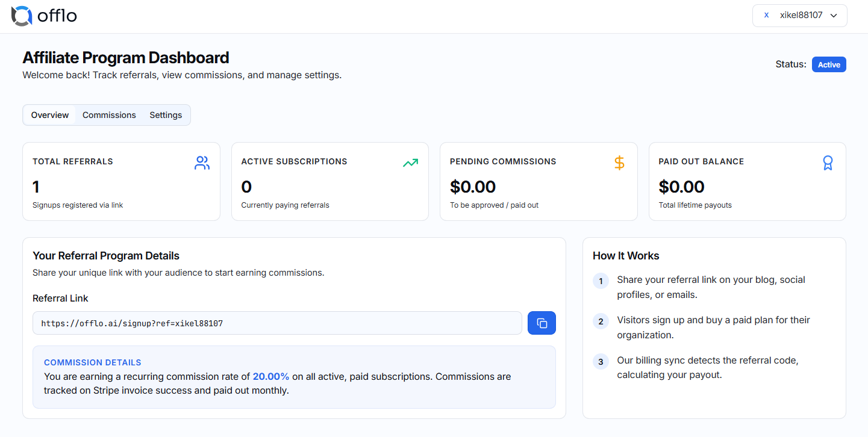
Task: Click the Active Subscriptions count 0
Action: tap(246, 187)
